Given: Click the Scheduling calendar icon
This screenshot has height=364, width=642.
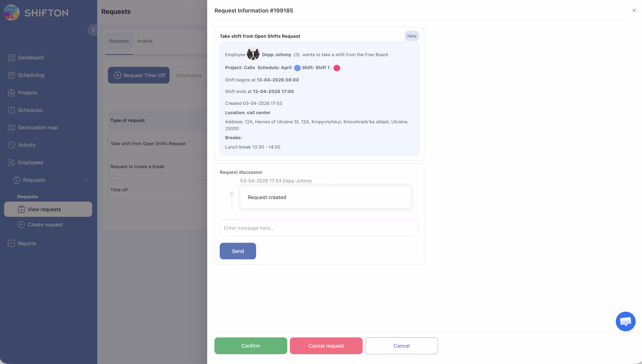Looking at the screenshot, I should [11, 75].
